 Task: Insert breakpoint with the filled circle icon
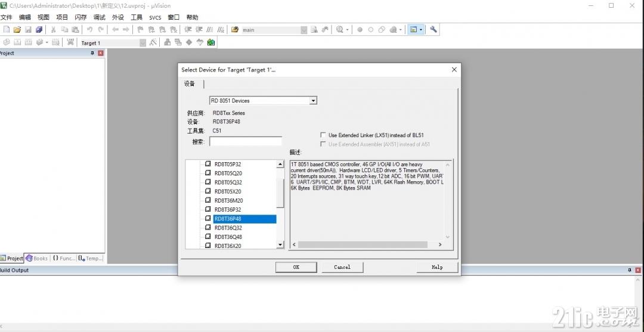click(x=360, y=30)
